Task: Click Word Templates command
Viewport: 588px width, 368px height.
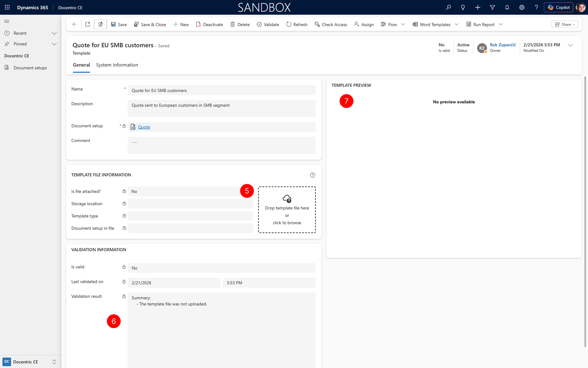Action: [x=432, y=25]
